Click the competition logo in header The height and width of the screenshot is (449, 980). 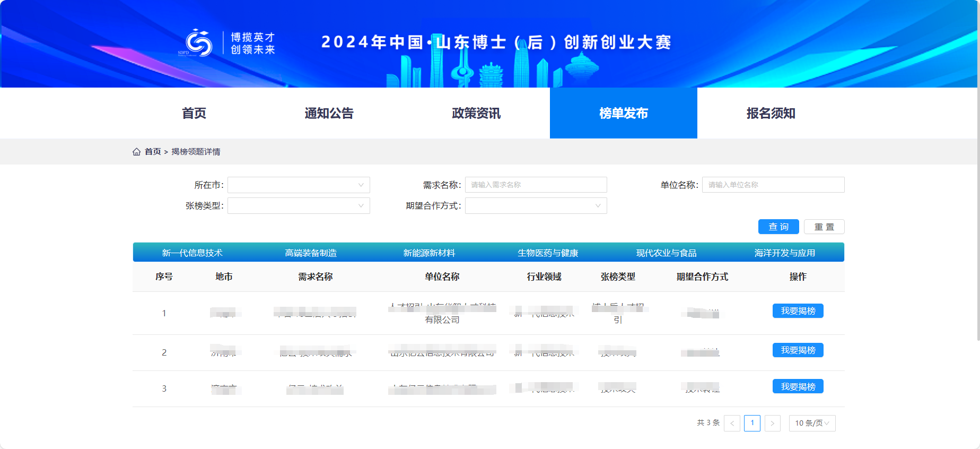click(199, 42)
